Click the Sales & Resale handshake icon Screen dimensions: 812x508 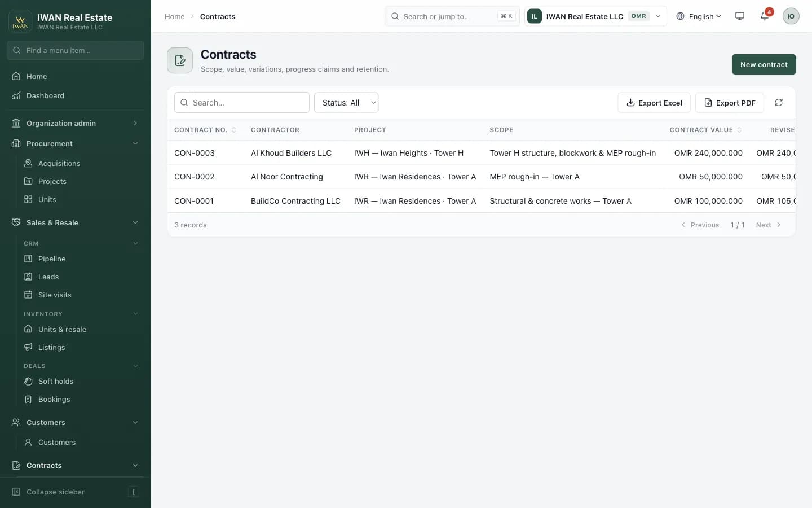coord(16,222)
